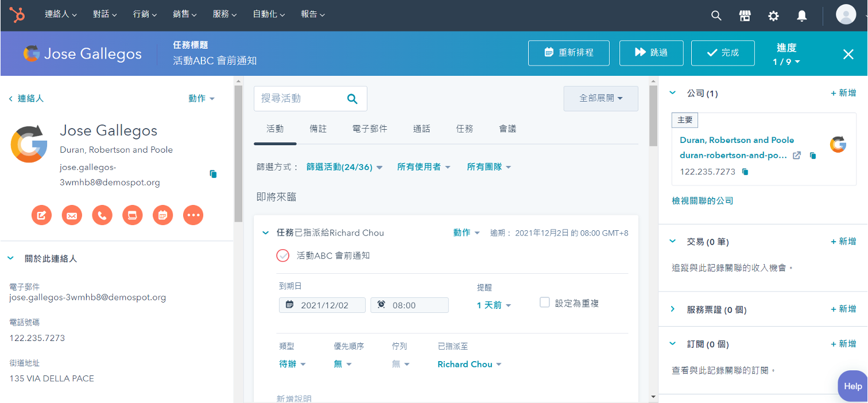Image resolution: width=868 pixels, height=403 pixels.
Task: Open the 連絡人 top menu
Action: click(x=61, y=15)
